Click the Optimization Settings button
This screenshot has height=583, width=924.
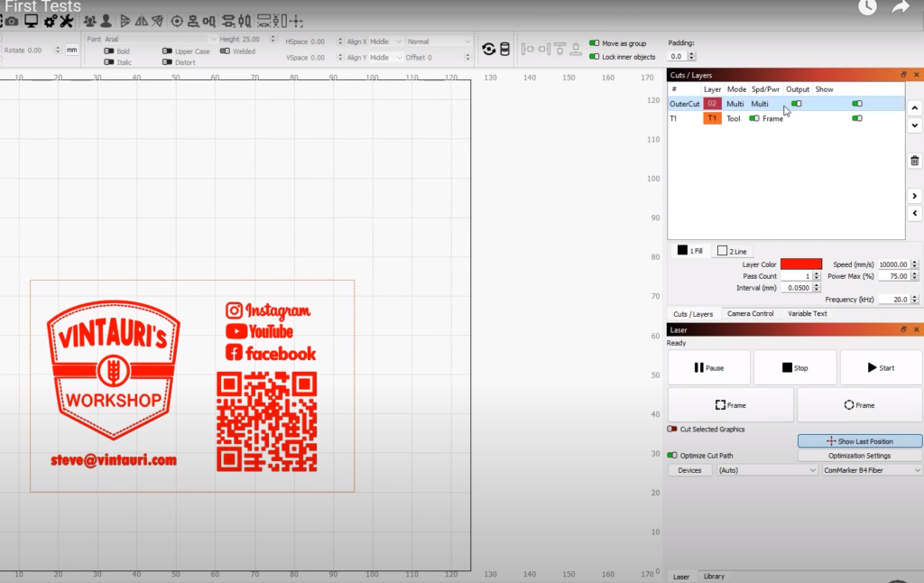pyautogui.click(x=859, y=456)
